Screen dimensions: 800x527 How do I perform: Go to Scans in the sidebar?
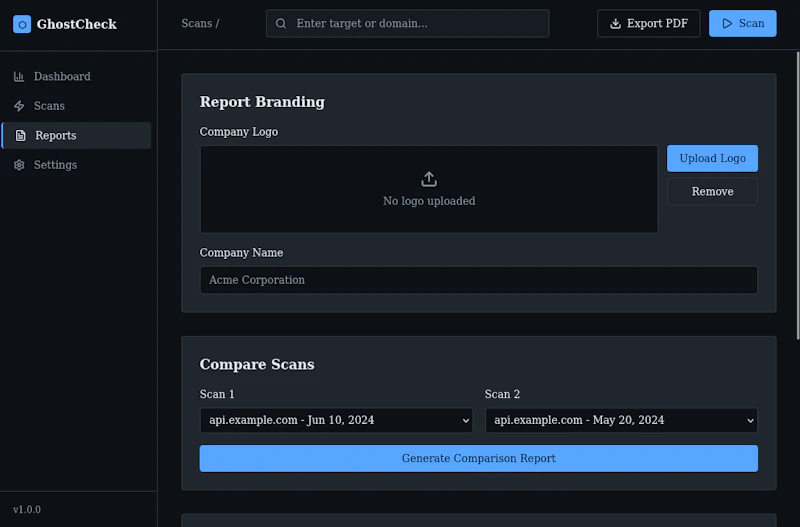(x=77, y=106)
